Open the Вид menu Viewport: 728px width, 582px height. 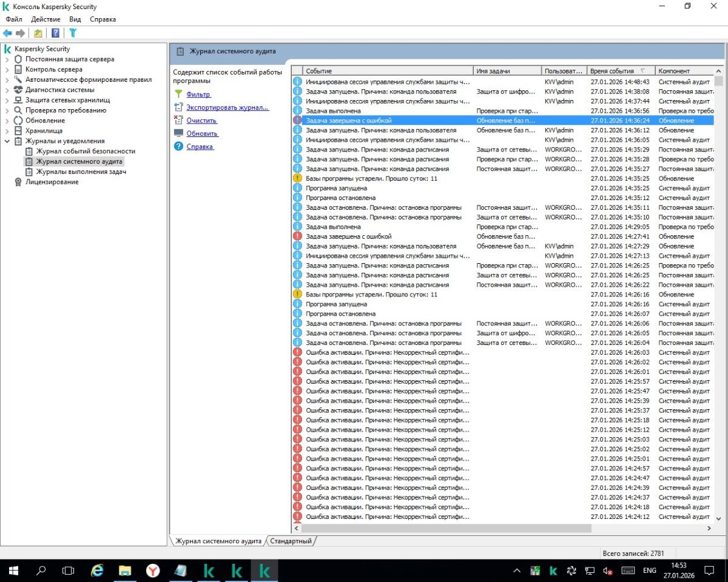click(x=75, y=19)
